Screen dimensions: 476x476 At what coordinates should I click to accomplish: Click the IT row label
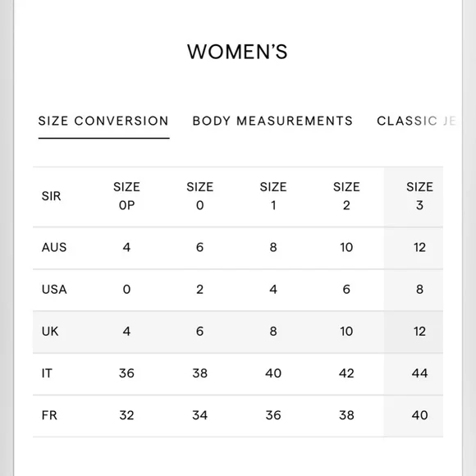pos(47,373)
